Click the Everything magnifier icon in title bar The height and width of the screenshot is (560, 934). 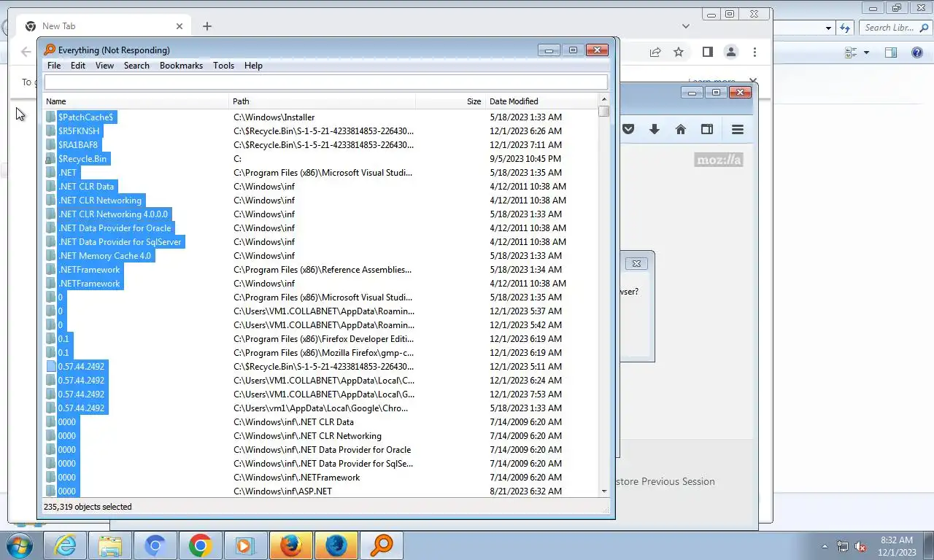click(50, 50)
